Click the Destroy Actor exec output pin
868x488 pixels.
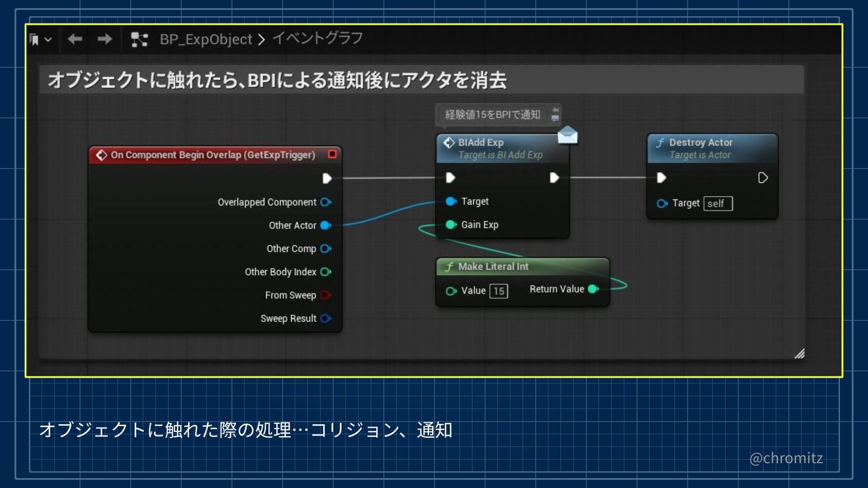pyautogui.click(x=763, y=178)
